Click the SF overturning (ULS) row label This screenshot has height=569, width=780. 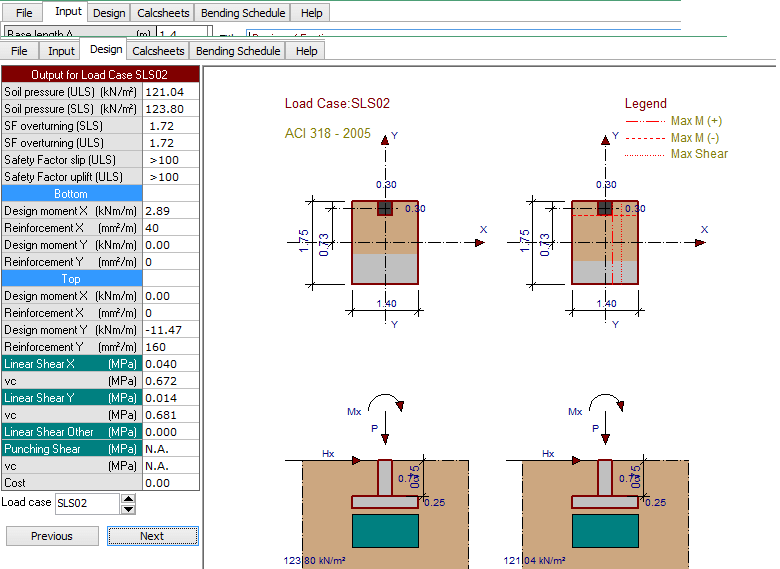click(72, 143)
